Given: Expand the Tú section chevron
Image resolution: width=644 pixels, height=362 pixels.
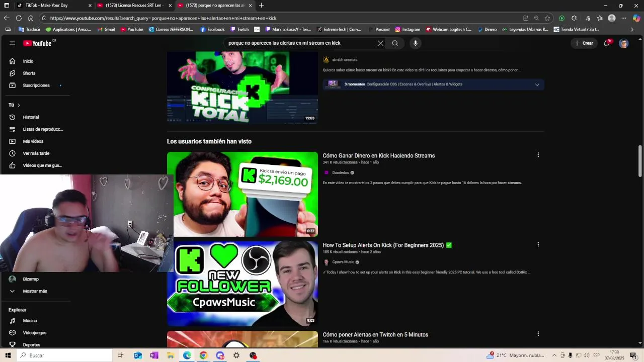Looking at the screenshot, I should click(x=19, y=105).
